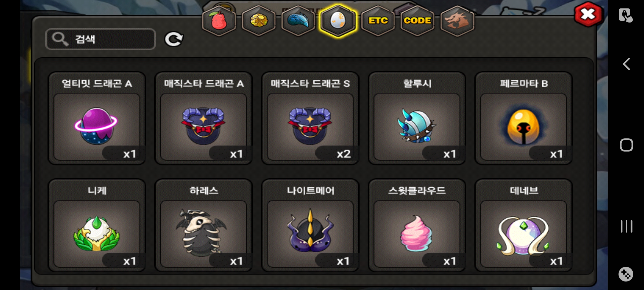Open the food (red fruit) category tab

(x=219, y=21)
